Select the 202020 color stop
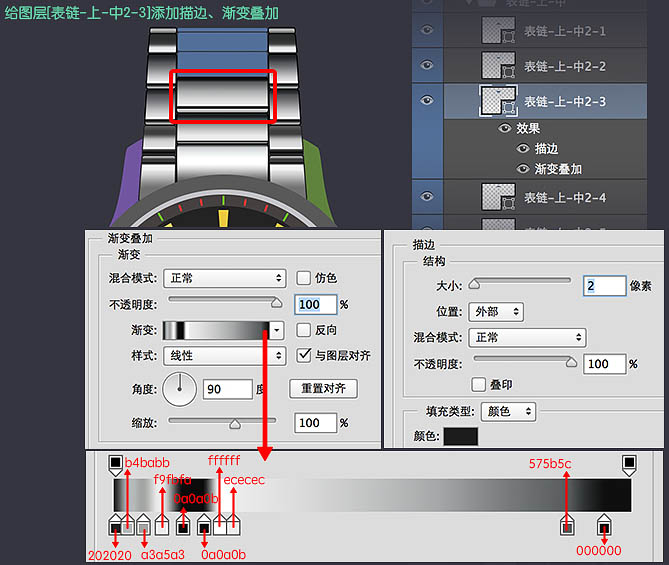This screenshot has height=565, width=669. (115, 525)
